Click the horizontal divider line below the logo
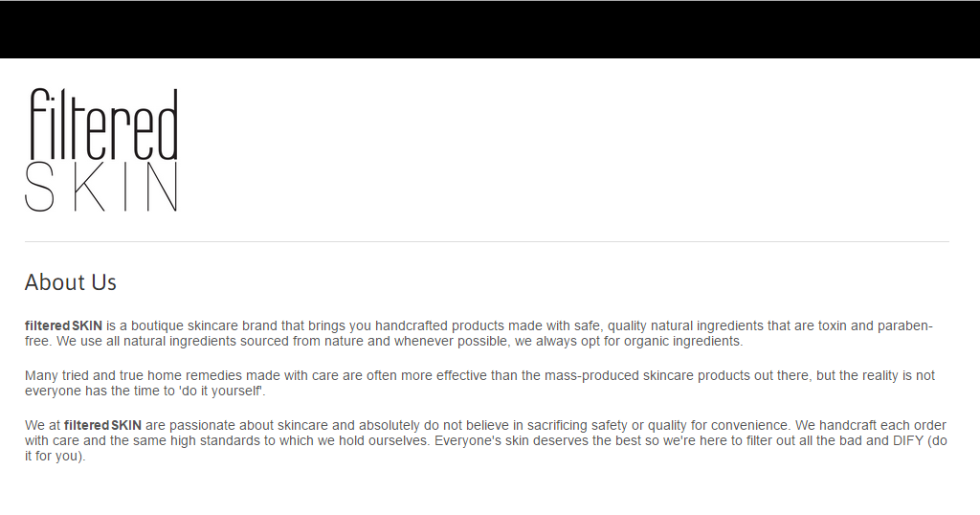 click(487, 242)
